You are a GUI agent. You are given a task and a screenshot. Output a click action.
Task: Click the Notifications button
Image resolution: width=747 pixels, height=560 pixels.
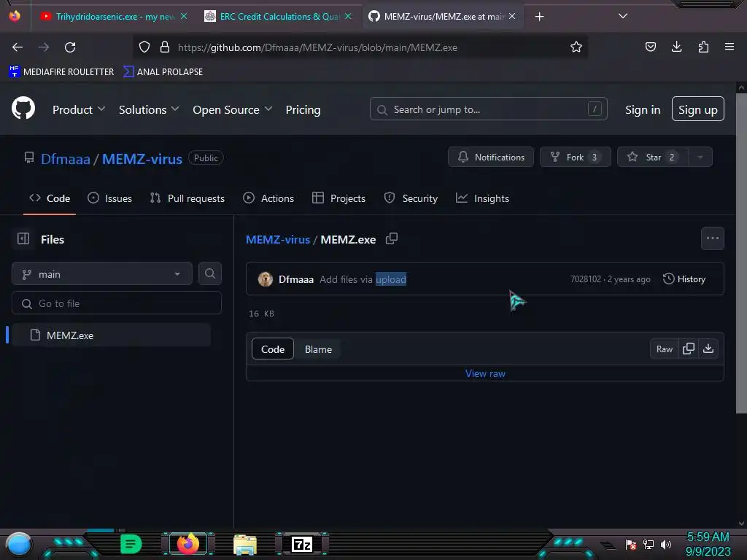tap(491, 157)
